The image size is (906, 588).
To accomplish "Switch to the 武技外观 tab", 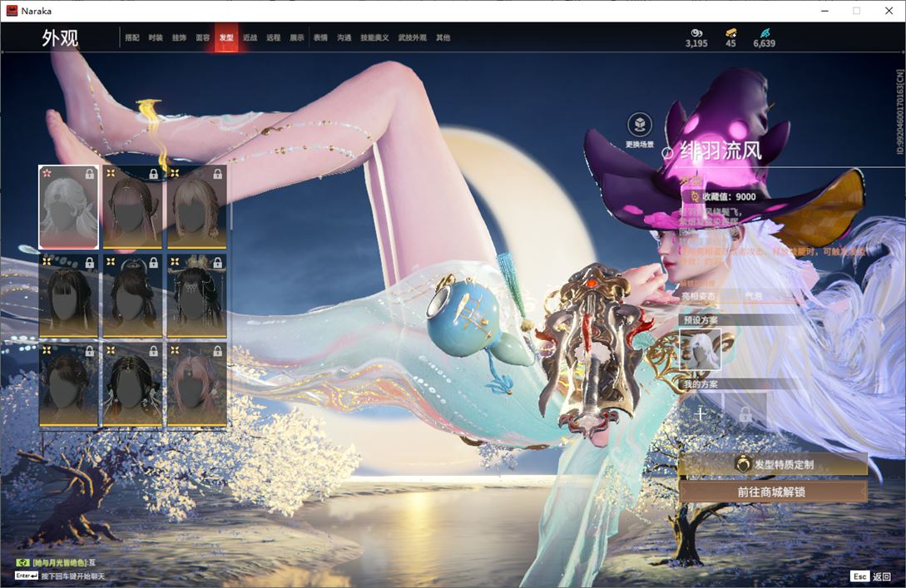I will click(412, 37).
